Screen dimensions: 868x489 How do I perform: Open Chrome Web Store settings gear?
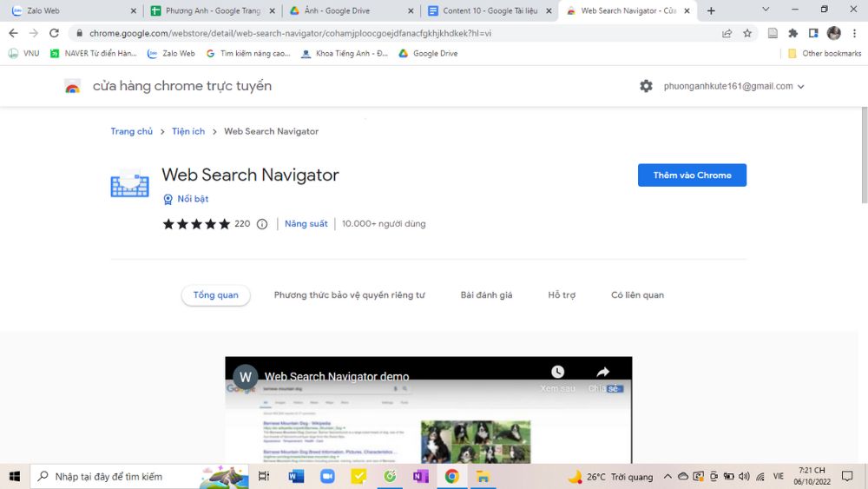pos(646,86)
